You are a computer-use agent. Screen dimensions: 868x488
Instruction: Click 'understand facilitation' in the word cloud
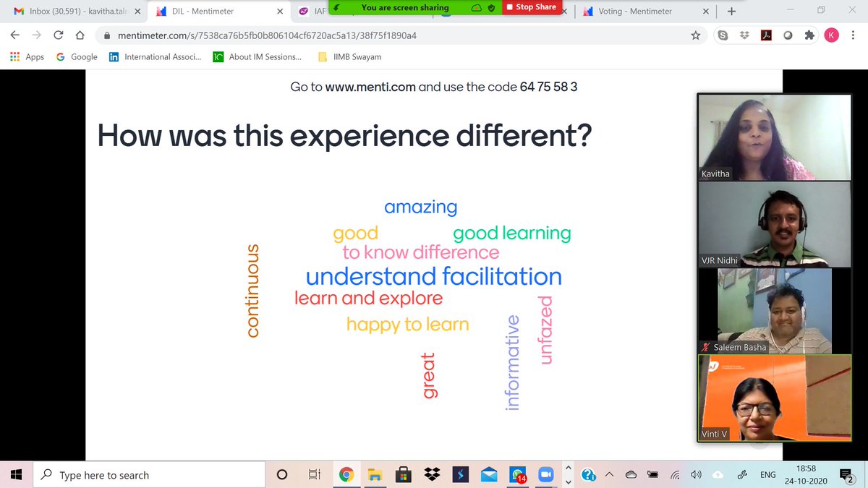tap(433, 276)
